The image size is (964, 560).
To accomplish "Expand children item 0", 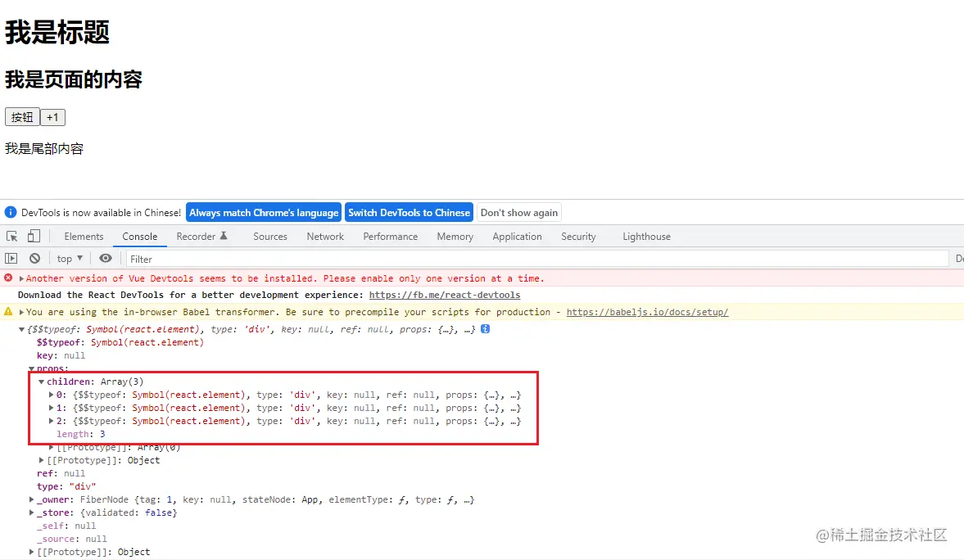I will point(51,395).
